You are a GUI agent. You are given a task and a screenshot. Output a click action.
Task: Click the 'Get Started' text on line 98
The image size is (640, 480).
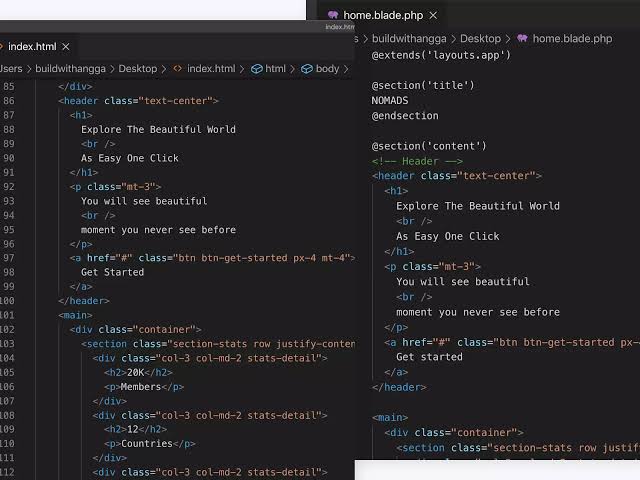(x=112, y=272)
